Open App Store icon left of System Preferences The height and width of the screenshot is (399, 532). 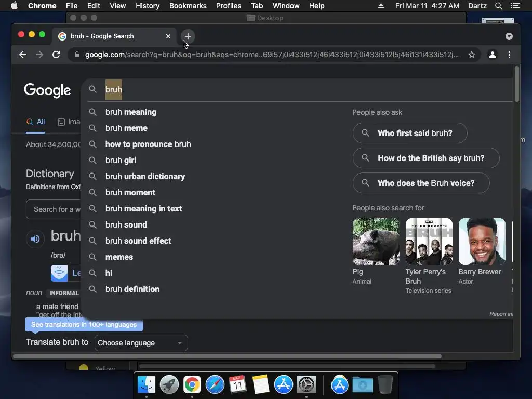pyautogui.click(x=283, y=384)
